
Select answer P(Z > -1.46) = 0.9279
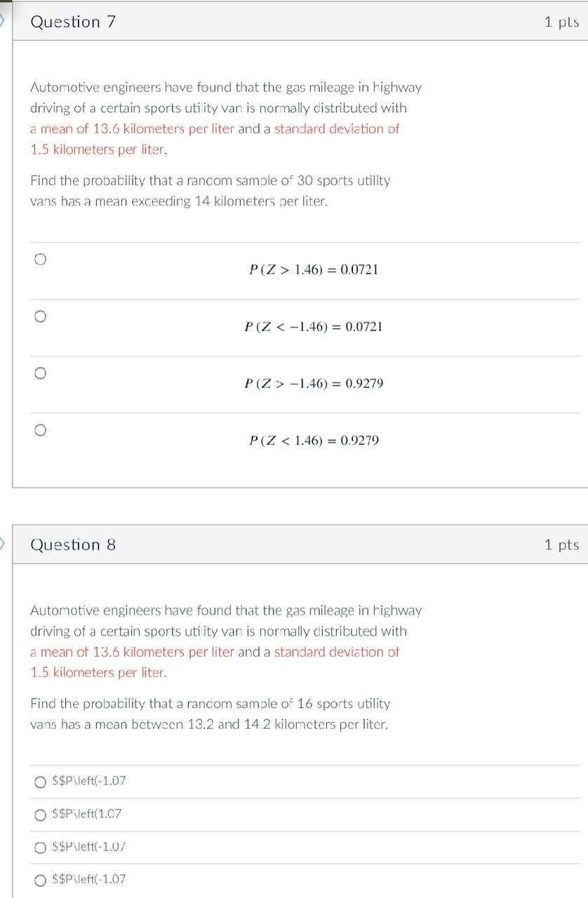coord(40,373)
